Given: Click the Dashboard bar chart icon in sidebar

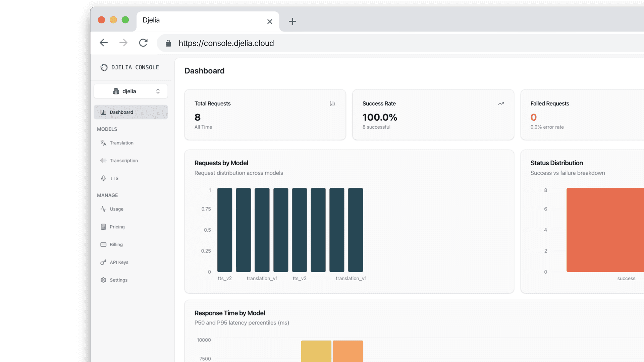Looking at the screenshot, I should coord(103,112).
